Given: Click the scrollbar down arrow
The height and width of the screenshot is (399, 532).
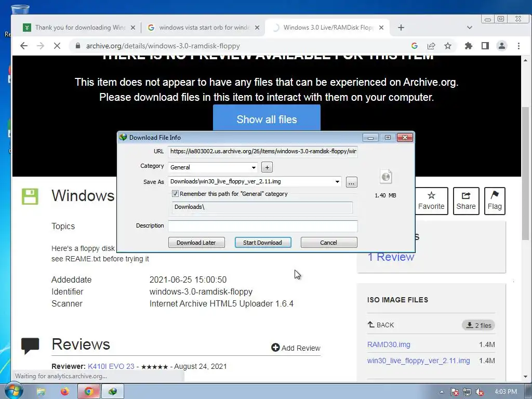Looking at the screenshot, I should 525,377.
